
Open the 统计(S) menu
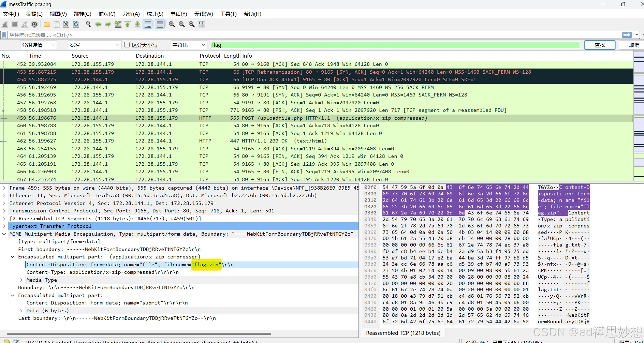155,14
